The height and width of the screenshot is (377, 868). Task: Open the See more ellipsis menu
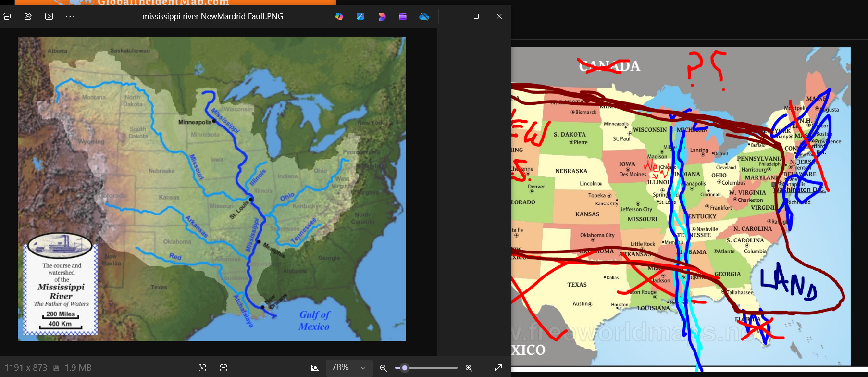(70, 16)
